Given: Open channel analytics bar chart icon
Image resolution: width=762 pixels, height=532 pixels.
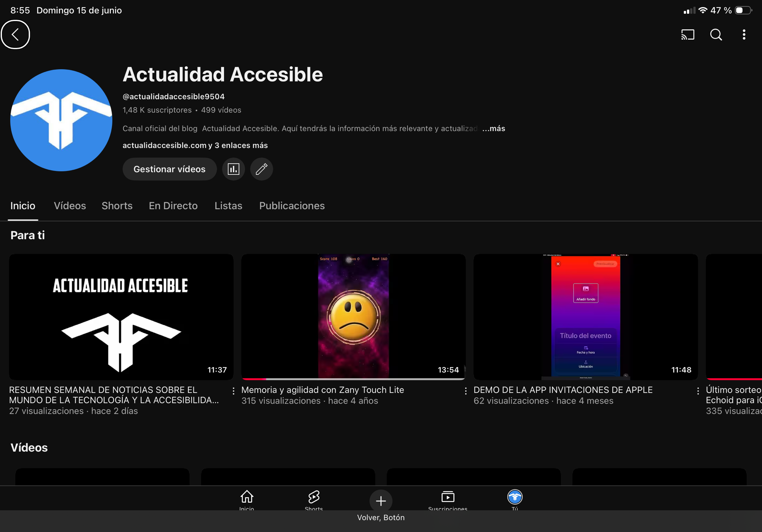Looking at the screenshot, I should point(233,169).
